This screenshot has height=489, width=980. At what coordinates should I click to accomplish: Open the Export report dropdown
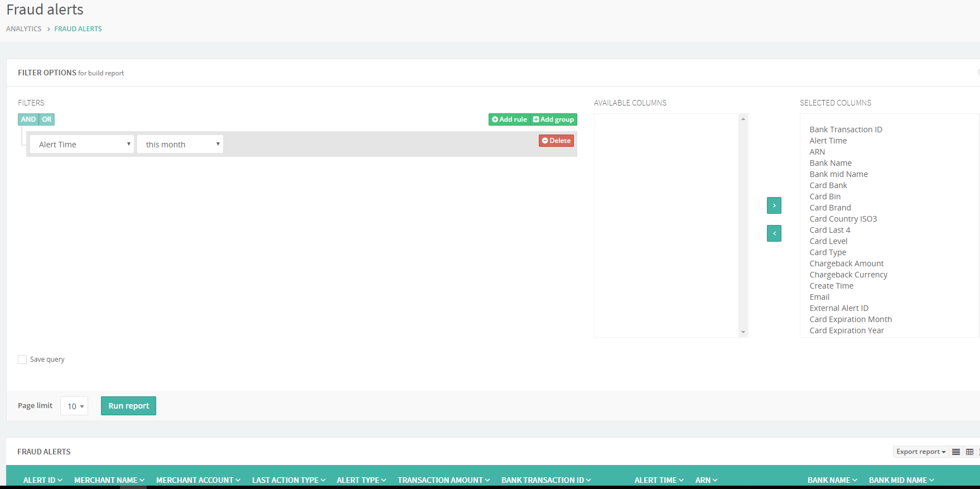[921, 452]
